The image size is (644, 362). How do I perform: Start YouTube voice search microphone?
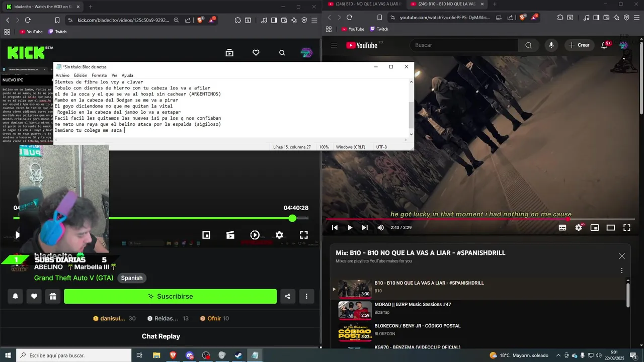551,45
